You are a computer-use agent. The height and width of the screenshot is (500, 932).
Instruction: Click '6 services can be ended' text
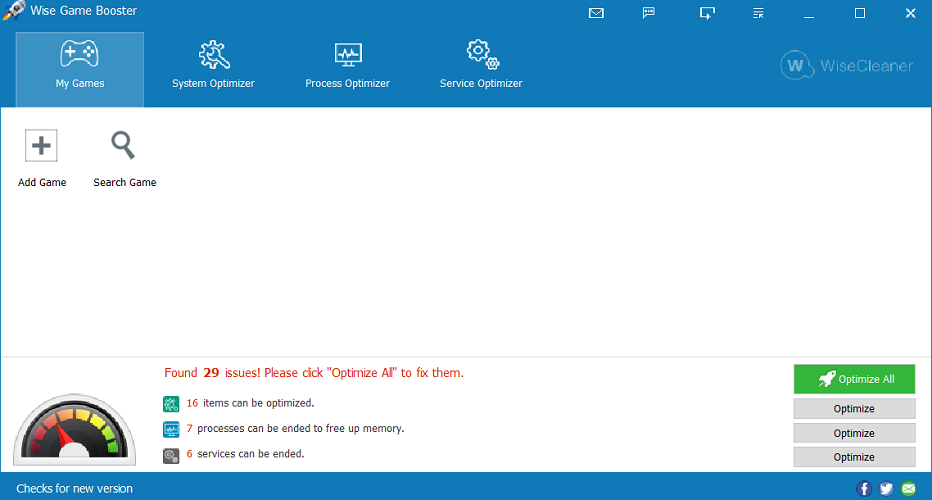pyautogui.click(x=245, y=454)
